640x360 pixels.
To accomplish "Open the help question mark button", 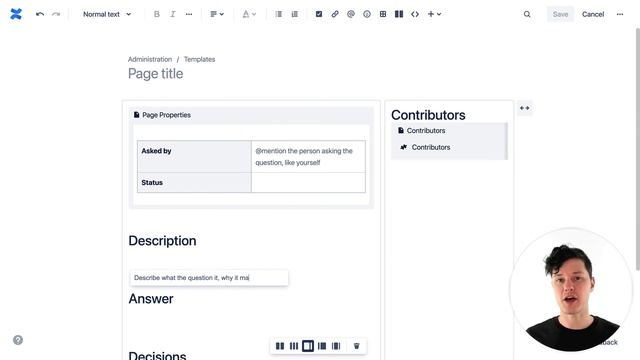I will 18,340.
